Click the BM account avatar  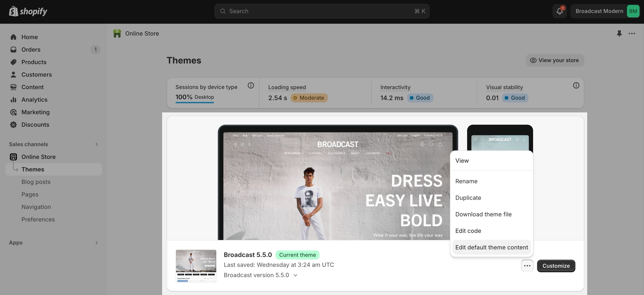click(x=633, y=11)
